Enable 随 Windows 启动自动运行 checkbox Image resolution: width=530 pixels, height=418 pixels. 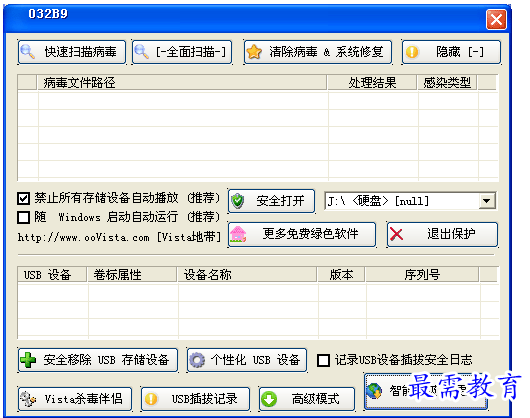pyautogui.click(x=23, y=217)
